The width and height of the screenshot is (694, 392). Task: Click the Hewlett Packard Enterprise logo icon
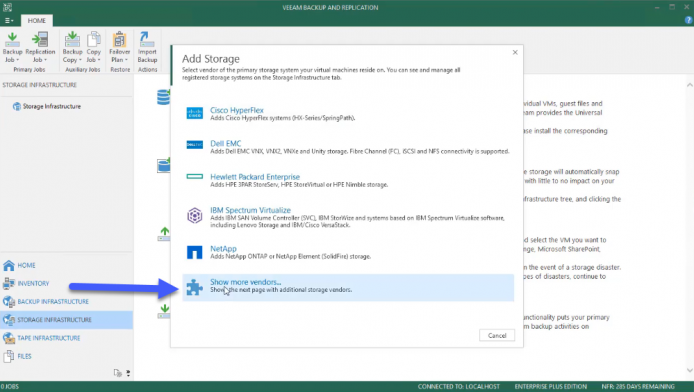[194, 176]
